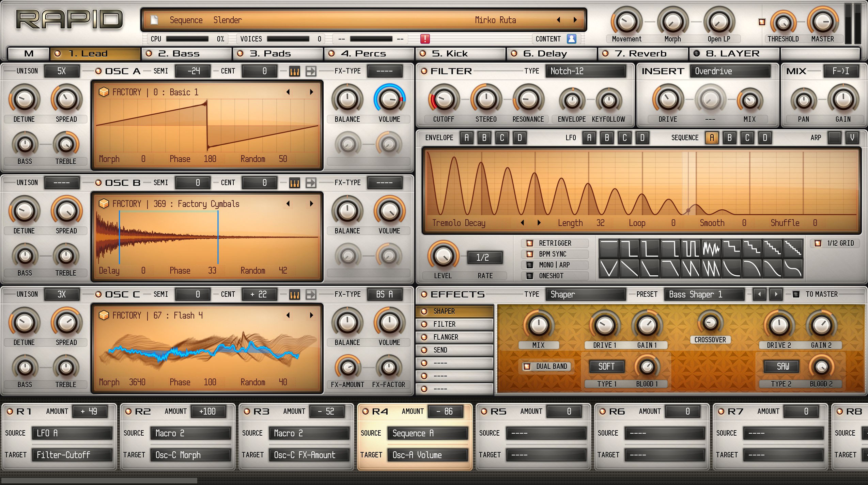Toggle the FILTER section power LED
This screenshot has height=485, width=868.
point(424,71)
